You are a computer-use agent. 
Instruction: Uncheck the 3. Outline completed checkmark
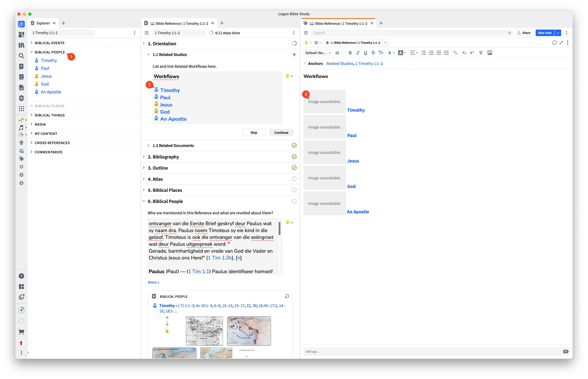(x=294, y=168)
